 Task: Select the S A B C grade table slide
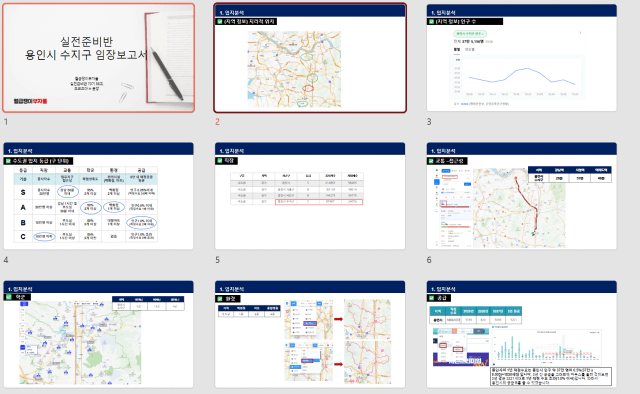tap(98, 196)
